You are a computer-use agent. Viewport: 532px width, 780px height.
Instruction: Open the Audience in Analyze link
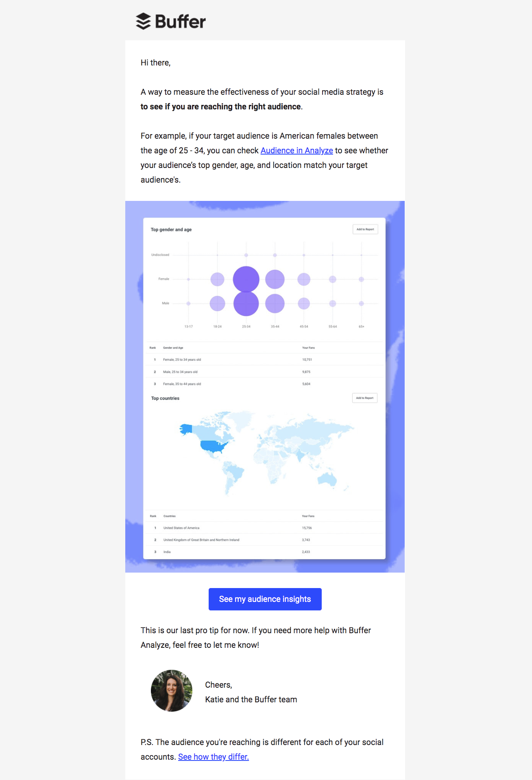(297, 150)
